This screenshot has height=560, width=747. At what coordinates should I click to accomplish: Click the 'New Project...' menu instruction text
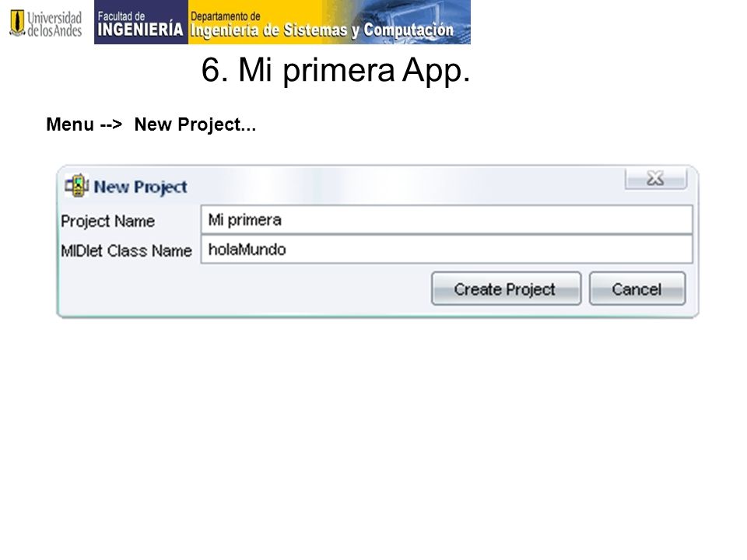tap(195, 124)
